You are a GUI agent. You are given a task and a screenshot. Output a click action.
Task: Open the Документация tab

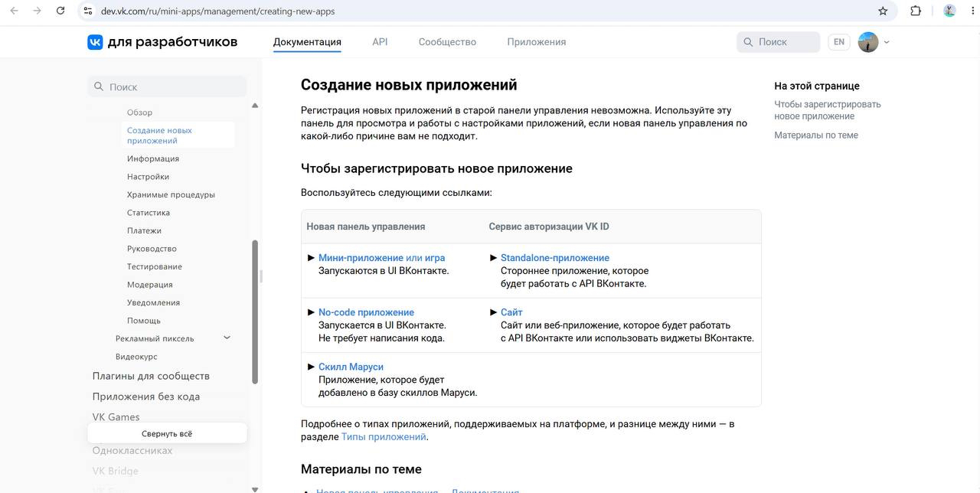point(307,42)
